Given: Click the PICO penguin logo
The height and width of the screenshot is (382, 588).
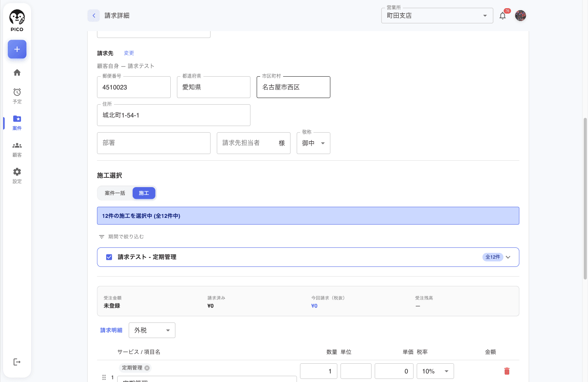Looking at the screenshot, I should pos(17,21).
